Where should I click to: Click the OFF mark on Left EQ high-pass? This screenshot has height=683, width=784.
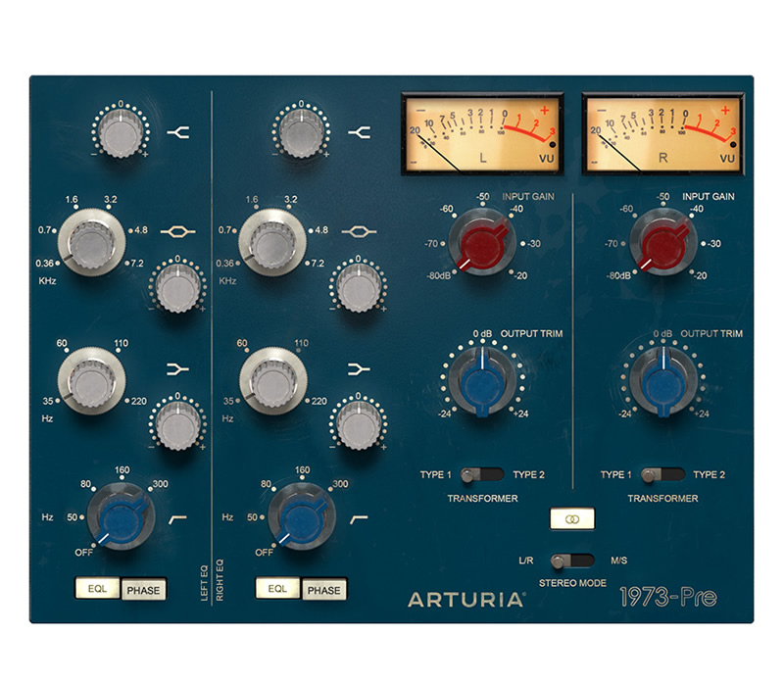point(83,553)
